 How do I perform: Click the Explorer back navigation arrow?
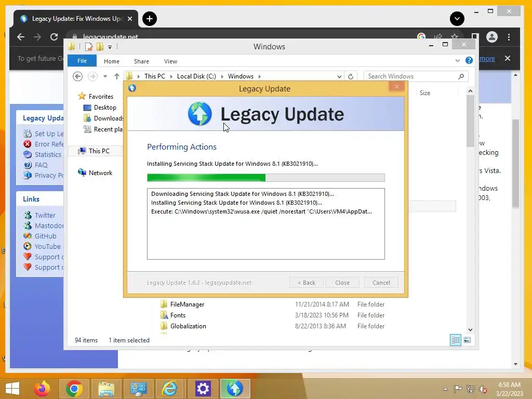tap(78, 76)
